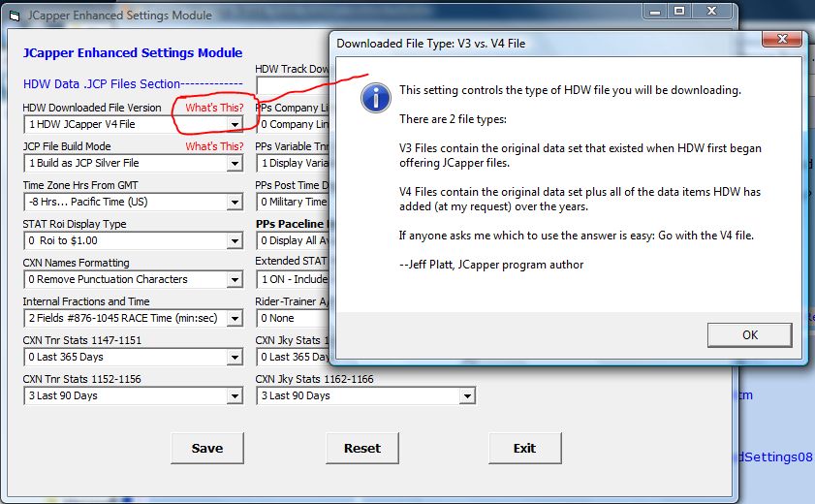Select the PPs Post Time Military Time combo
The width and height of the screenshot is (815, 504).
pos(293,203)
